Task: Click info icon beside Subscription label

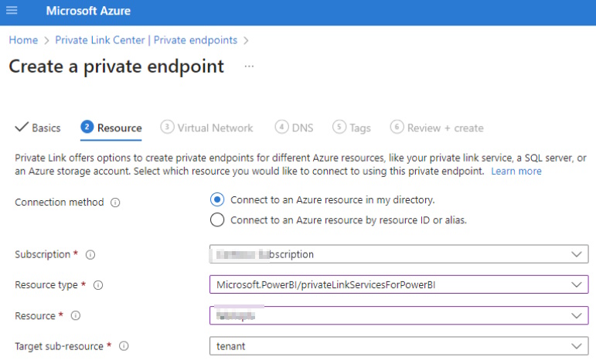Action: coord(90,254)
